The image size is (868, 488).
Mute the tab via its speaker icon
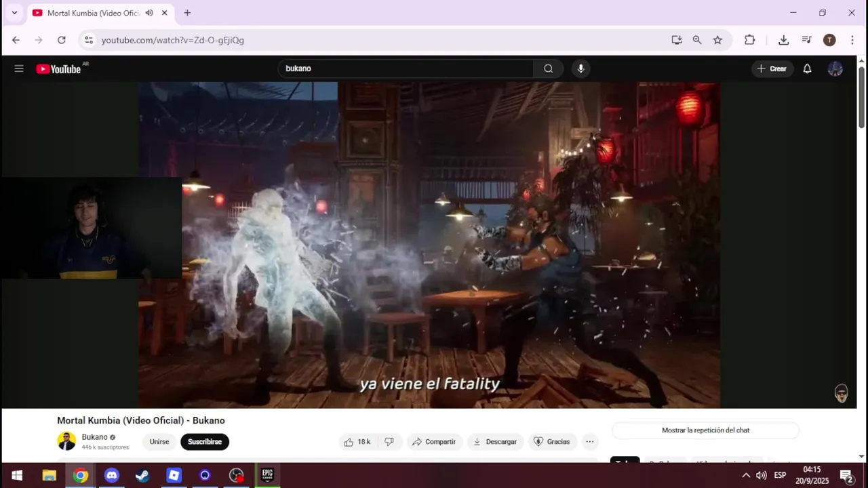click(x=149, y=13)
